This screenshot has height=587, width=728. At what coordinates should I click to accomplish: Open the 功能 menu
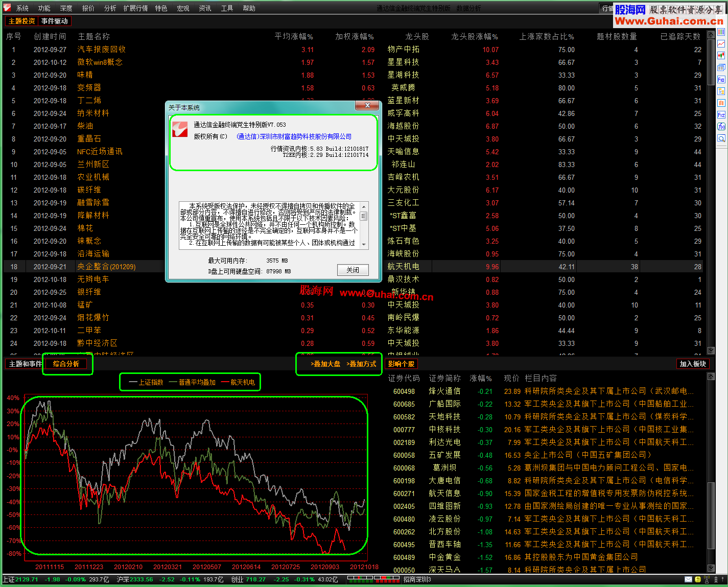coord(44,8)
